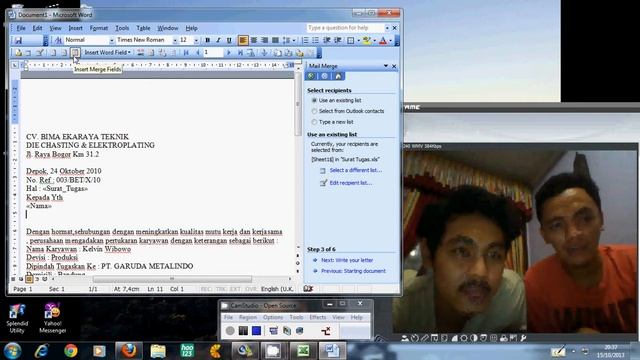This screenshot has width=640, height=360.
Task: Click the Insert Merge Fields icon
Action: click(75, 53)
